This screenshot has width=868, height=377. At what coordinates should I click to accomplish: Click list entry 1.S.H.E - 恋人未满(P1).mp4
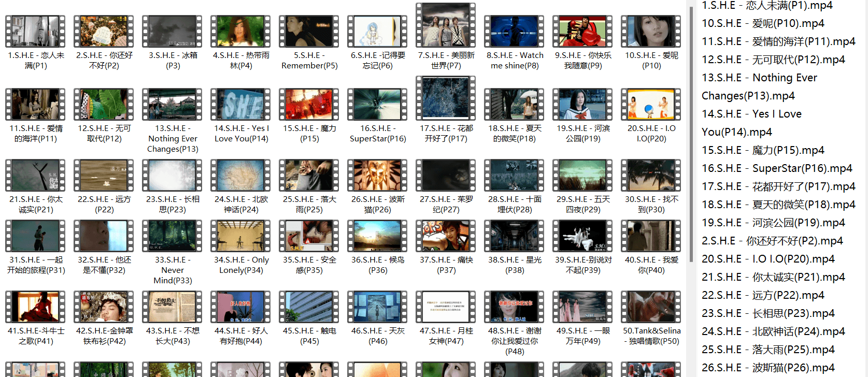pos(767,6)
